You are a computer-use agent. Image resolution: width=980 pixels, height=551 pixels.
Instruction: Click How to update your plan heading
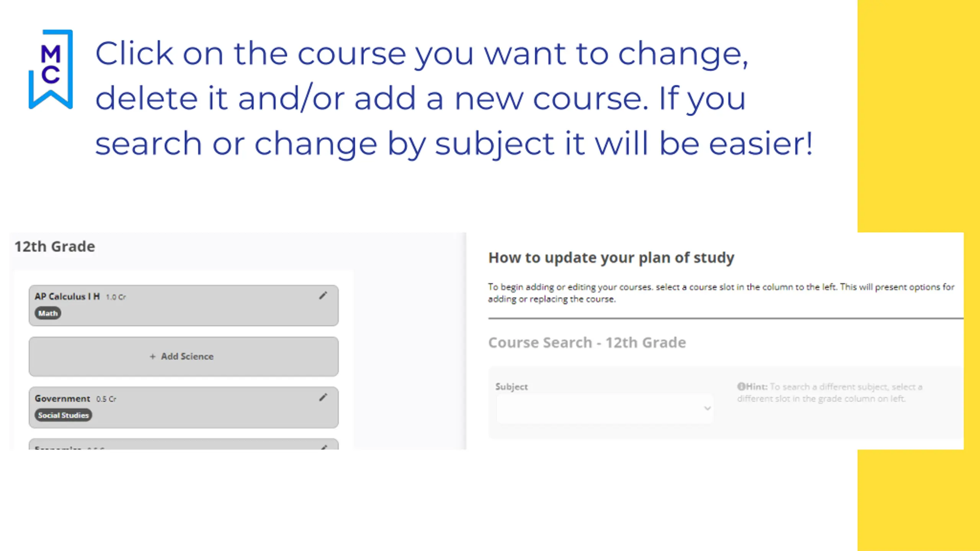[611, 258]
